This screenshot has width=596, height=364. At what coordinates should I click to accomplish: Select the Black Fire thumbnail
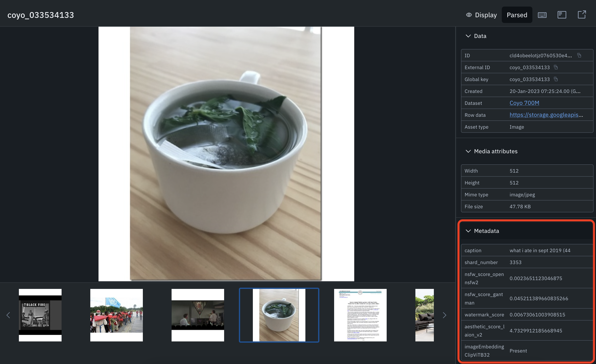point(40,315)
